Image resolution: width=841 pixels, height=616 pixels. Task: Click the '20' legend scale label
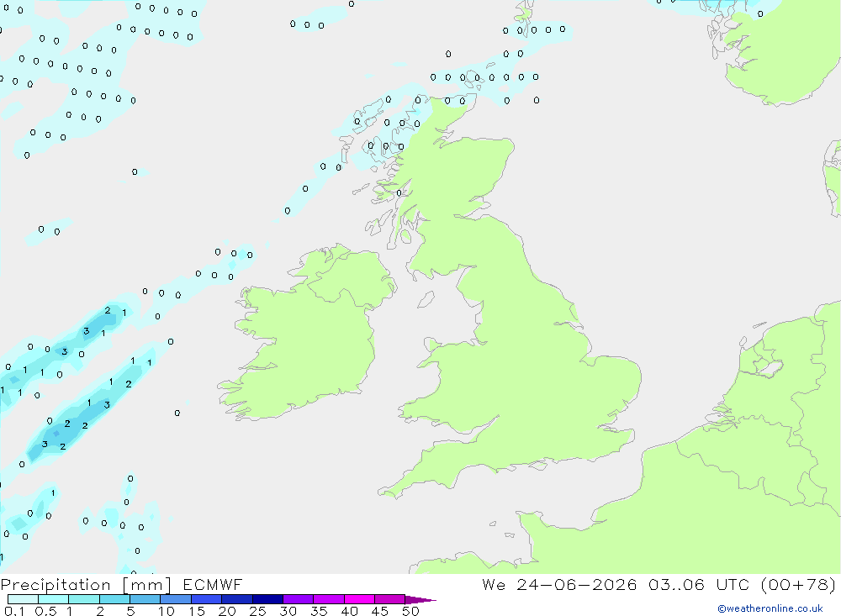pos(227,611)
